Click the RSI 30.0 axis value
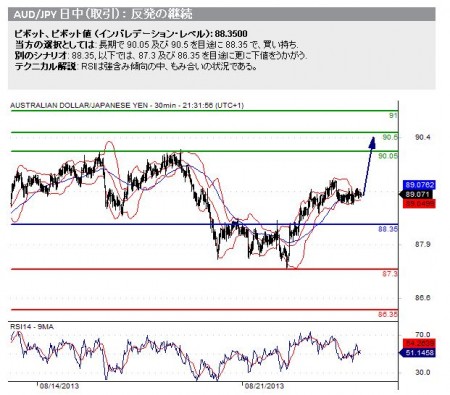450x395 pixels. [423, 372]
